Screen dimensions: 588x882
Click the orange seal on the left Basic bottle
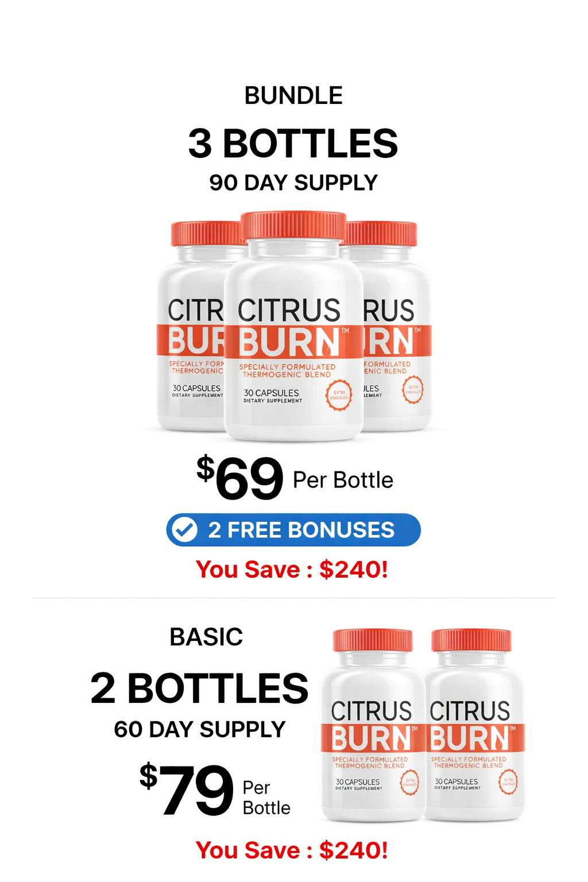(409, 782)
